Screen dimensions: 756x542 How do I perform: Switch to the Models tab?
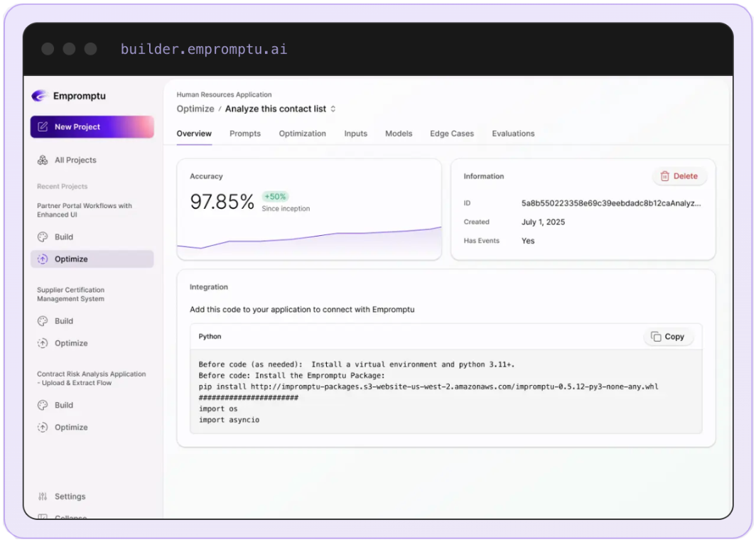399,134
